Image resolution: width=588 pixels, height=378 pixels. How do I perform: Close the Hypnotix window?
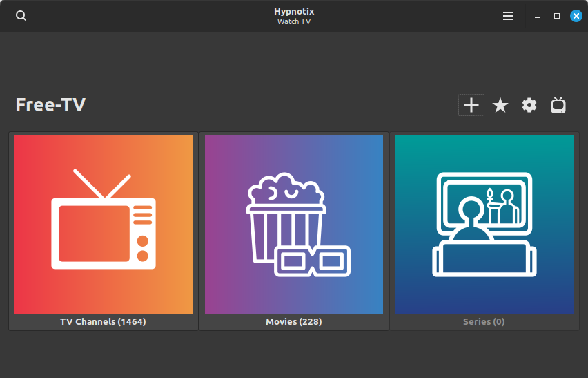576,16
